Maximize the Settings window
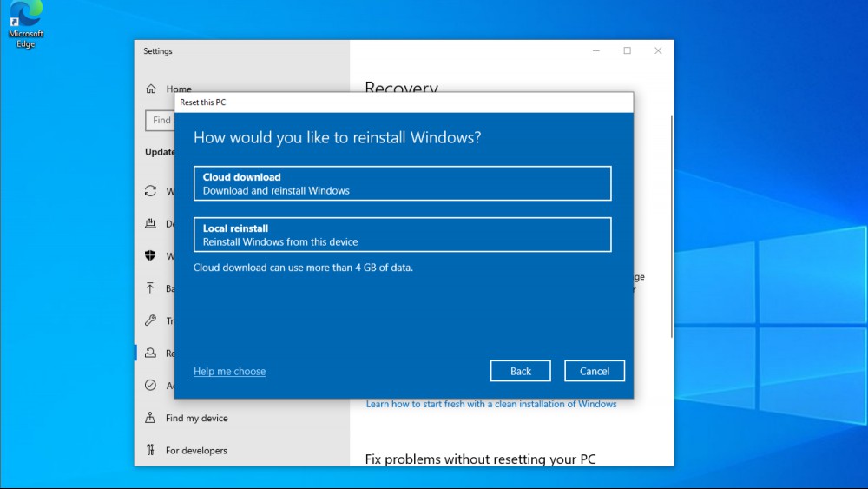 [x=628, y=50]
